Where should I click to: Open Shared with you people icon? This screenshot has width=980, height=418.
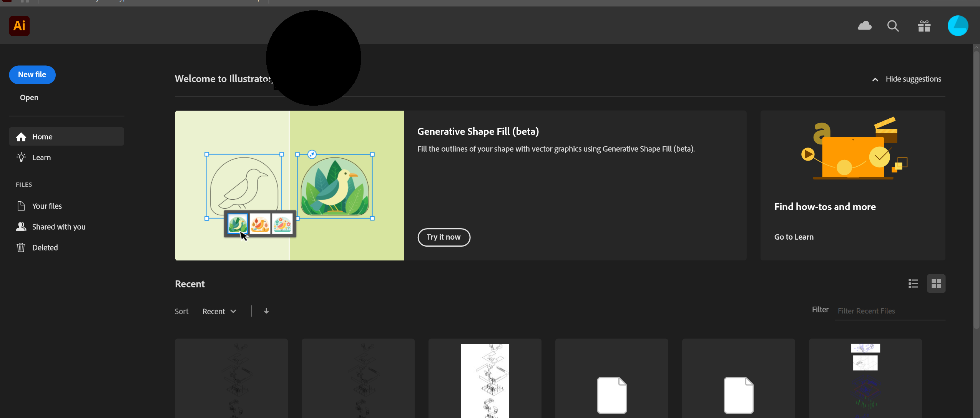(21, 227)
